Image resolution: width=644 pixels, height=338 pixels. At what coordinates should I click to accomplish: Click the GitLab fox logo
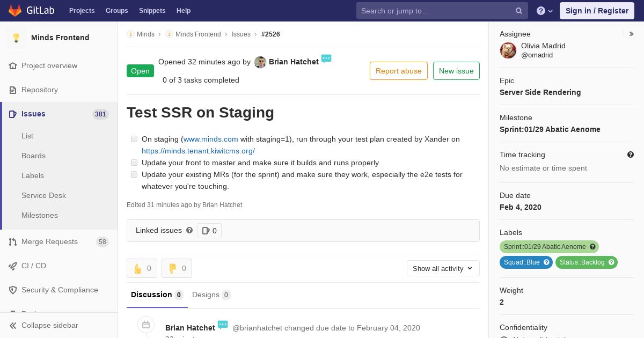tap(15, 10)
